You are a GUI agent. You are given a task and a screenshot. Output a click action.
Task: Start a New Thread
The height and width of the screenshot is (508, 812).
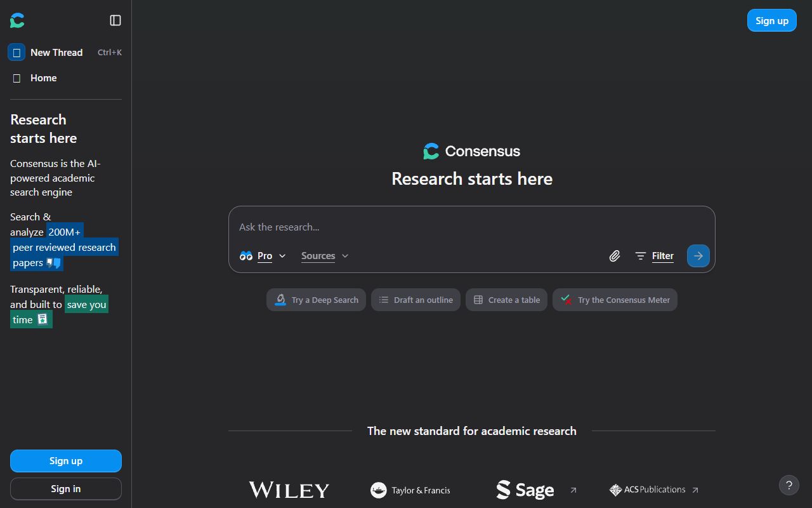click(56, 52)
